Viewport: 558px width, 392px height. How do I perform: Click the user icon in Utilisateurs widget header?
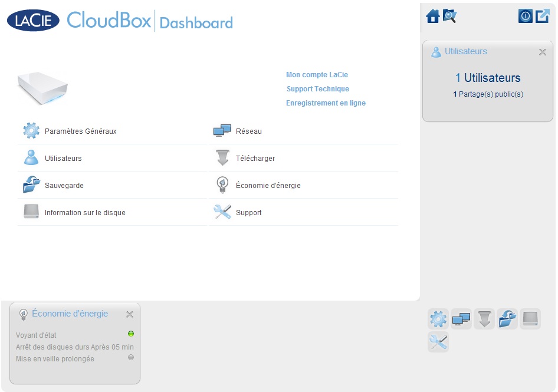436,52
